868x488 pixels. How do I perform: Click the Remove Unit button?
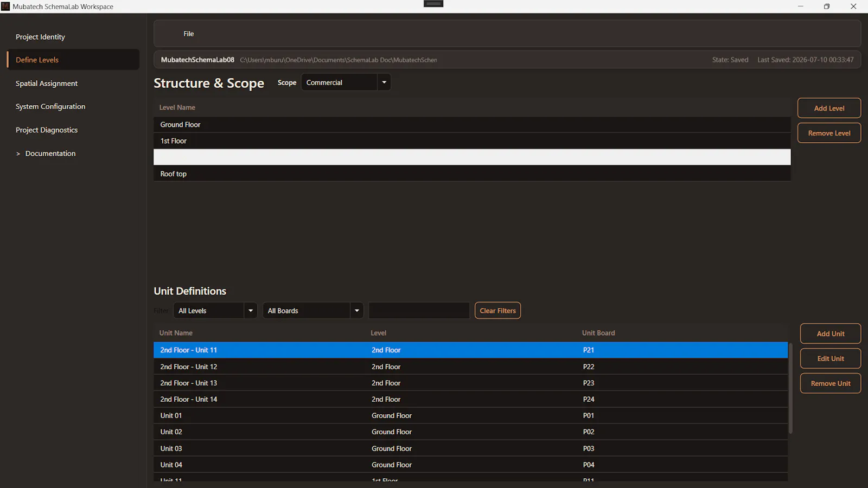pos(831,383)
